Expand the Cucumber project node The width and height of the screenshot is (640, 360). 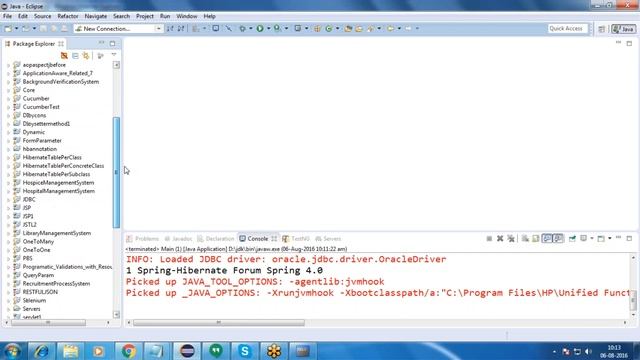point(9,99)
